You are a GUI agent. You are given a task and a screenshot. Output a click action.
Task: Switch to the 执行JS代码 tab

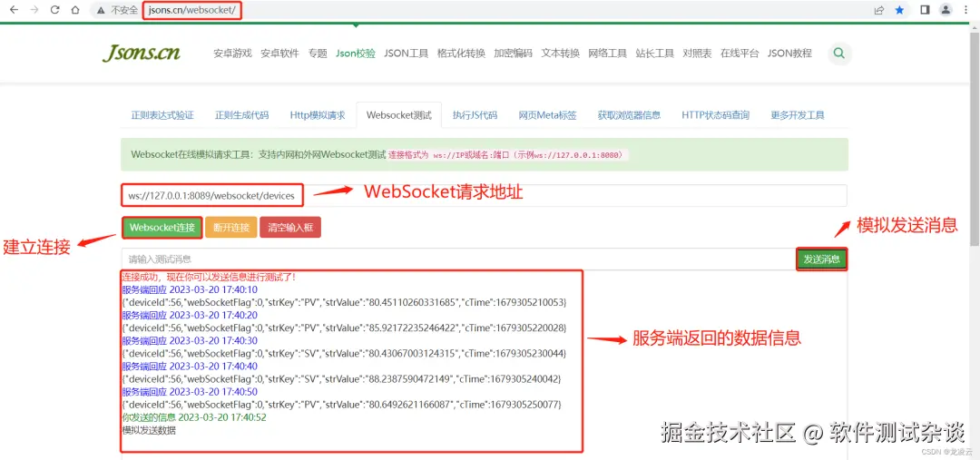tap(475, 115)
